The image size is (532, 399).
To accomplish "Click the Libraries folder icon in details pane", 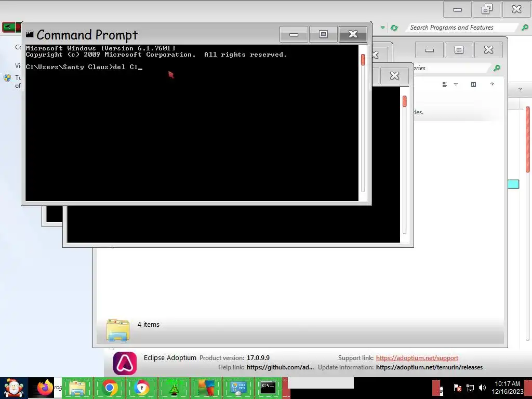I will (x=118, y=330).
